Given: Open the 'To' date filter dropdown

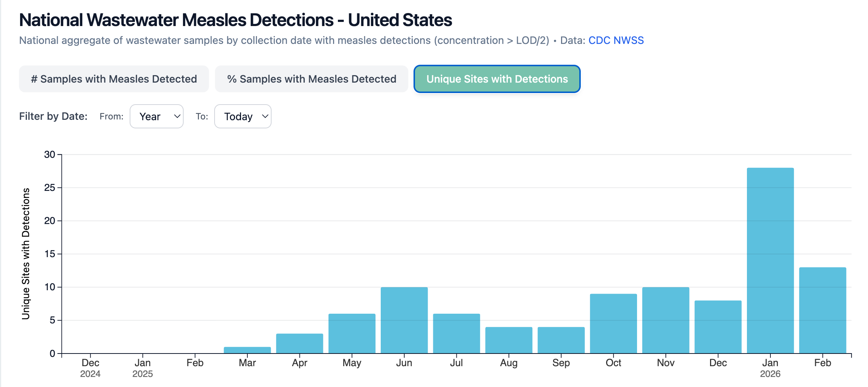Looking at the screenshot, I should [243, 116].
